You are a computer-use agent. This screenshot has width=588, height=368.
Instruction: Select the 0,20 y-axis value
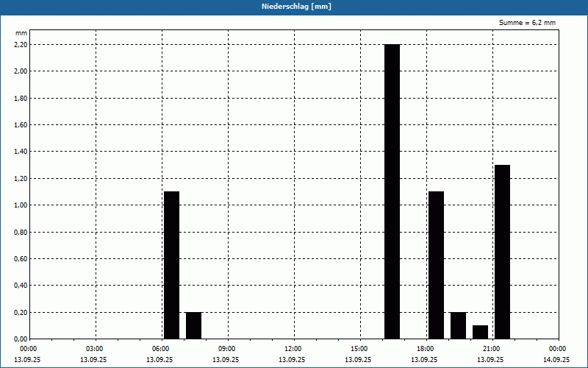point(21,312)
